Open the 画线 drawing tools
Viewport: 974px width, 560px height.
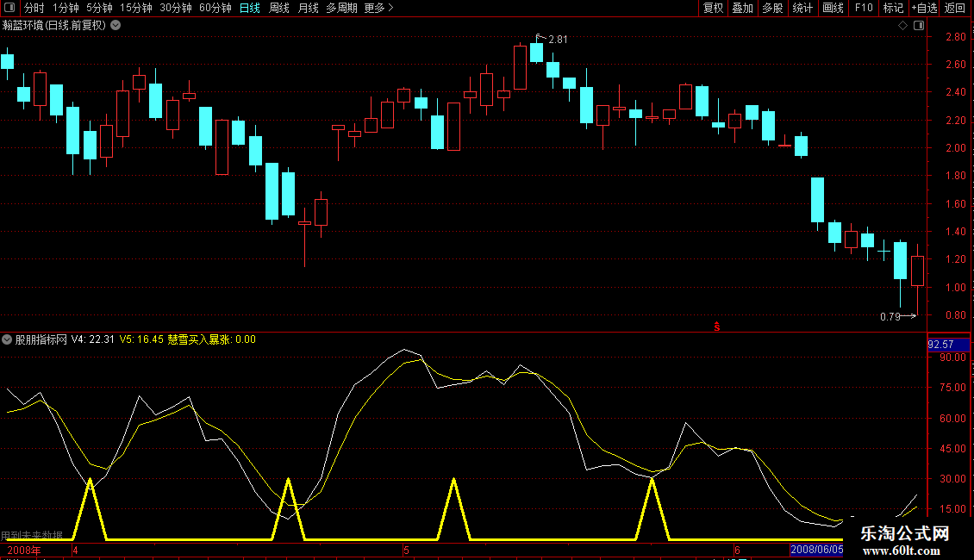click(833, 8)
